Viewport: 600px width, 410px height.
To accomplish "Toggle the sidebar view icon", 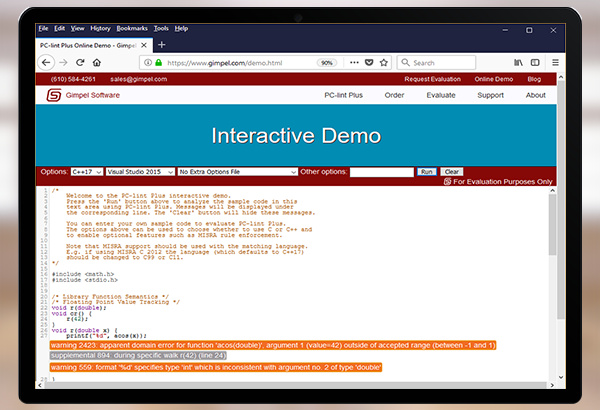I will point(535,62).
